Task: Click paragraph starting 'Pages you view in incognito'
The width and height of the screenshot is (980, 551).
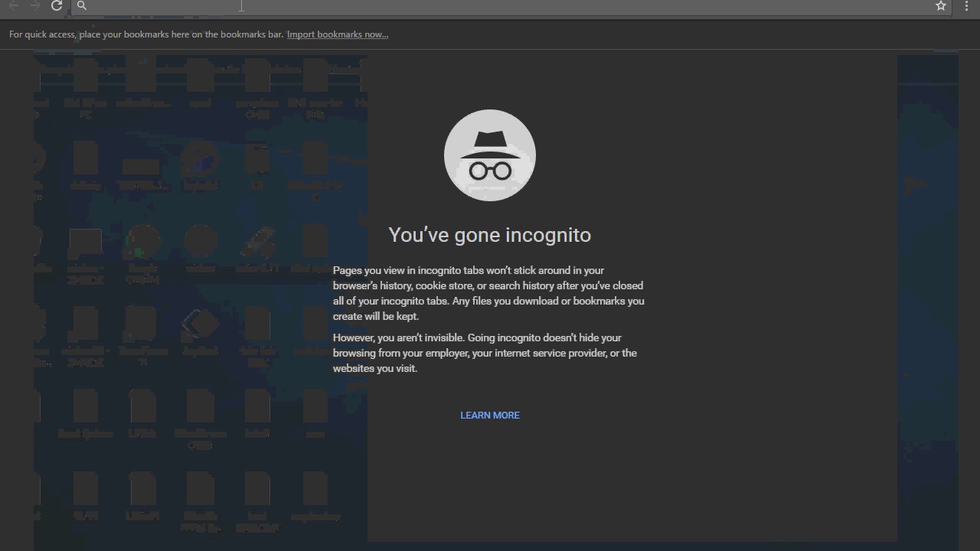Action: tap(488, 293)
